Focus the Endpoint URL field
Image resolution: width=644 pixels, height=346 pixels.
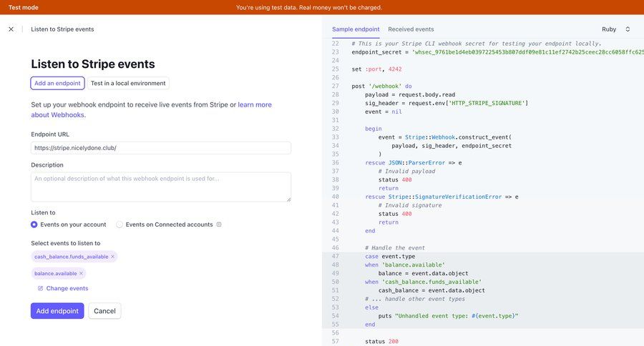click(161, 148)
